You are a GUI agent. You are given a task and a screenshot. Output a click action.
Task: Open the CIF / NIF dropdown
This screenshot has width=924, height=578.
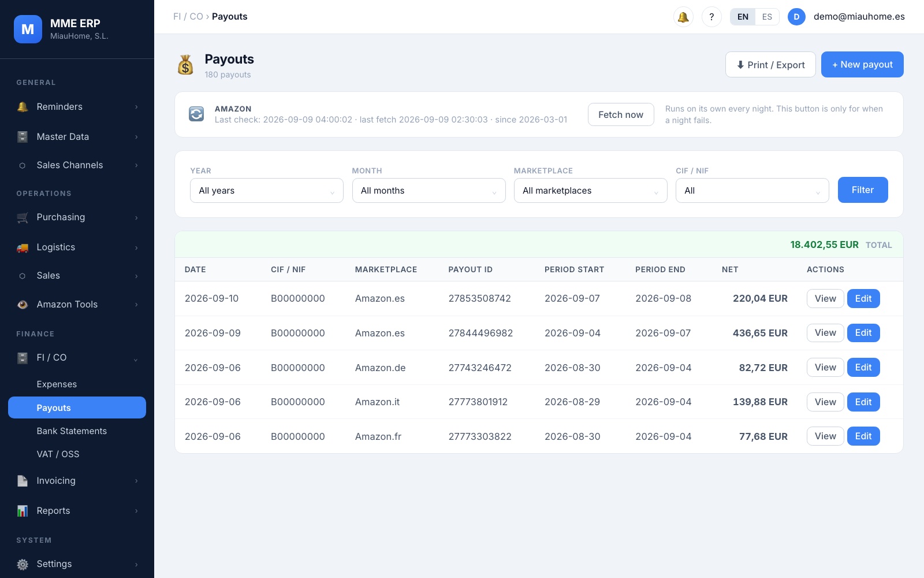[x=752, y=191]
